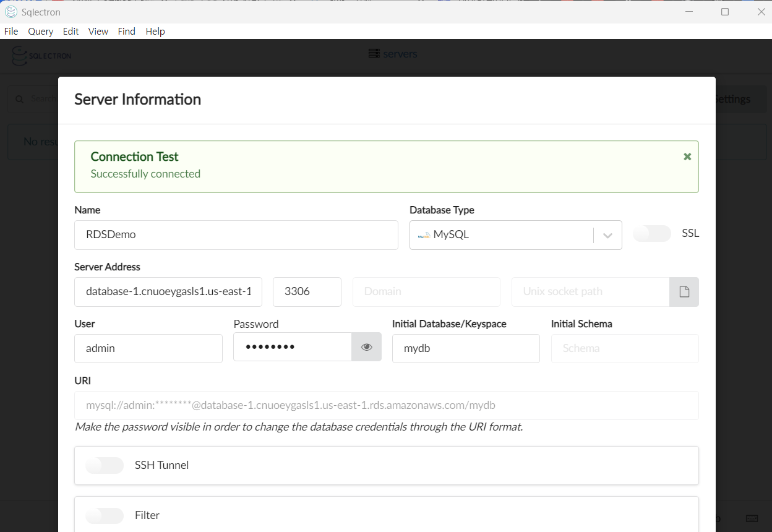This screenshot has height=532, width=772.
Task: Click the Unix socket path field
Action: [x=591, y=292]
